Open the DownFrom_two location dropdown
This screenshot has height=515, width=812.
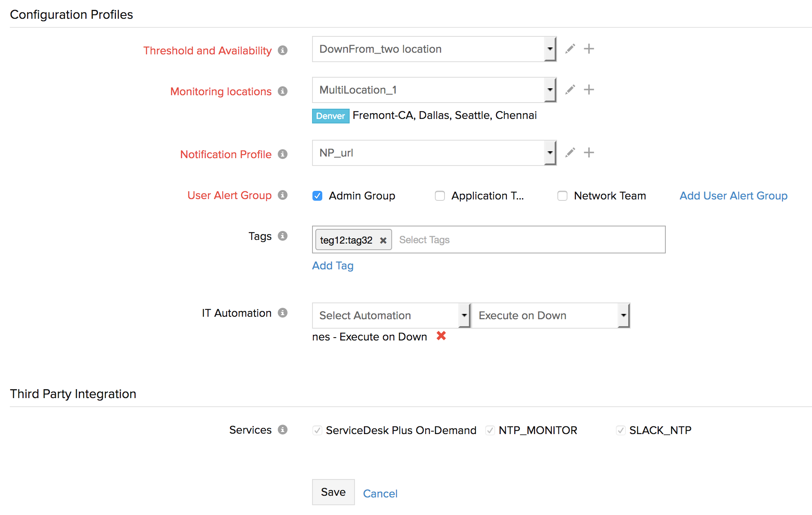pos(434,49)
